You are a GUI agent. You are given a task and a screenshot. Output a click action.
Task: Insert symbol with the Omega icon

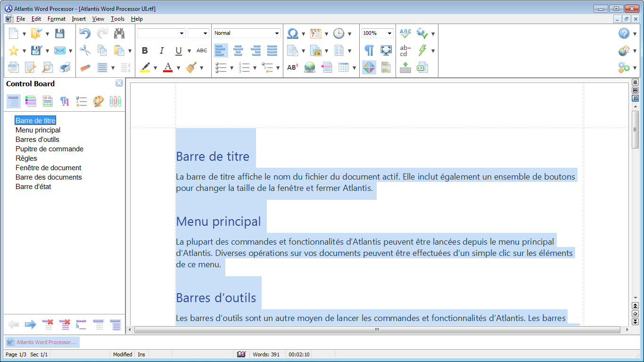click(293, 33)
